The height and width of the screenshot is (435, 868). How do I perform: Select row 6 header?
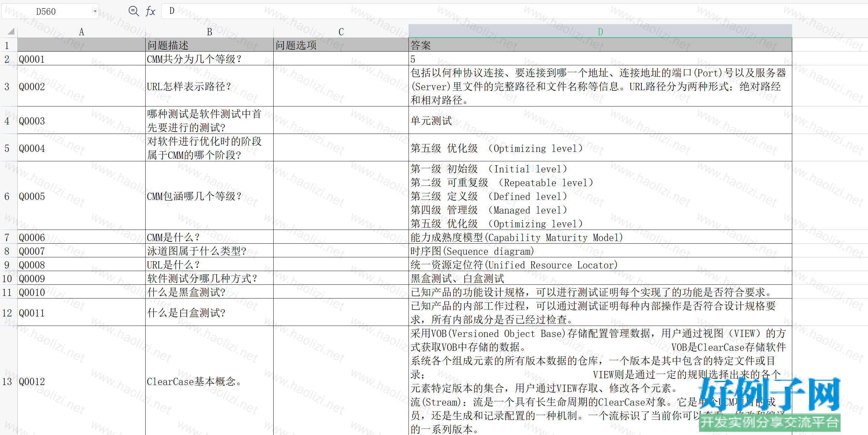coord(7,196)
